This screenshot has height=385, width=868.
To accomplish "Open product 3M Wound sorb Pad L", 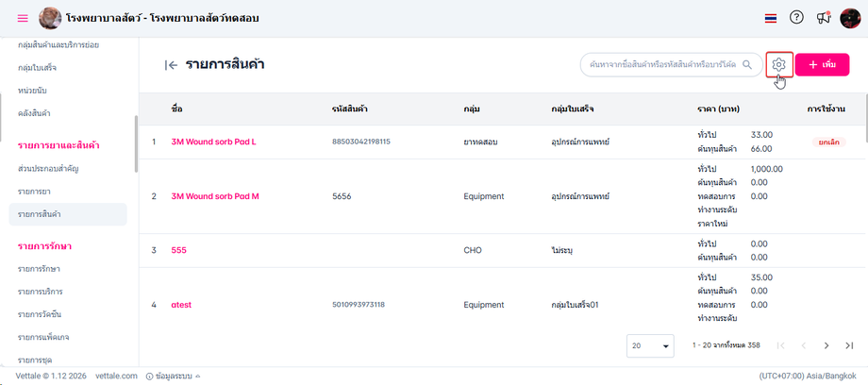I will click(214, 142).
